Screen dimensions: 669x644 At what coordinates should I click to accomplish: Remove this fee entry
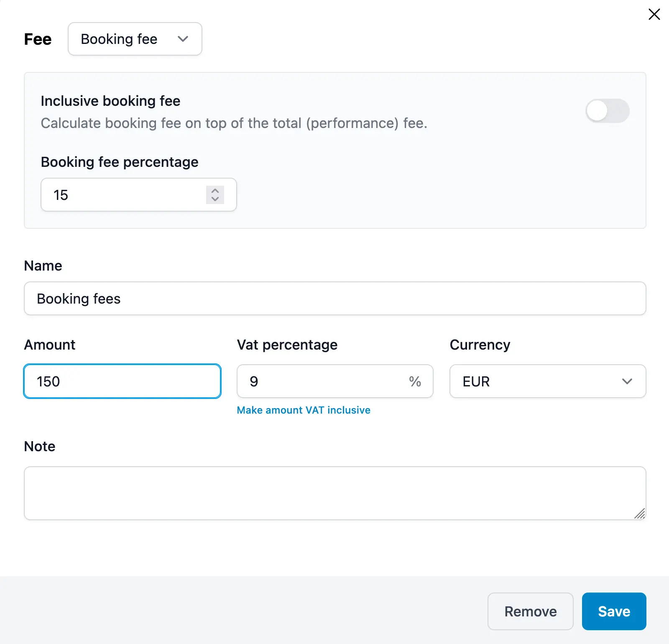tap(530, 611)
